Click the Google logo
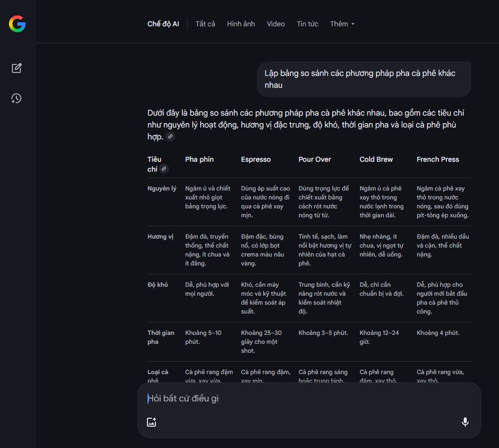The width and height of the screenshot is (499, 448). (x=17, y=24)
